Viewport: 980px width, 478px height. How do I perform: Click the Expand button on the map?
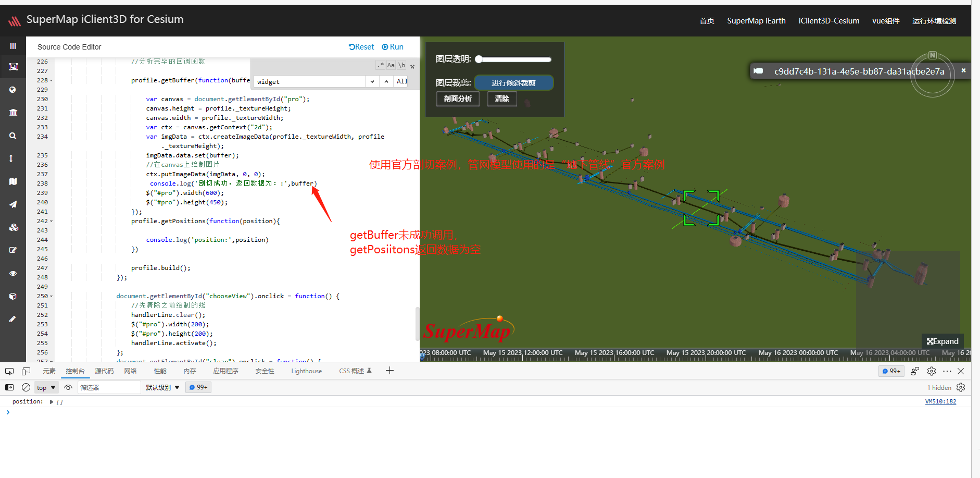(943, 341)
